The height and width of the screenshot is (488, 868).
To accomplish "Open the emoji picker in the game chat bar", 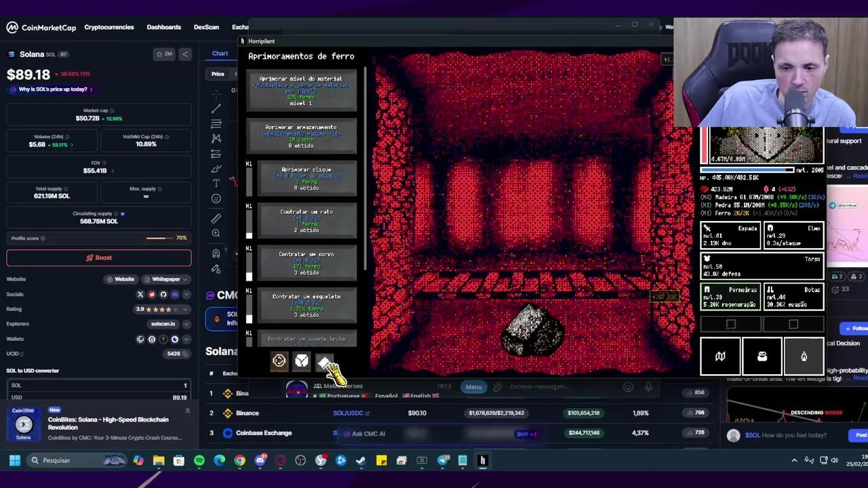I will [628, 386].
